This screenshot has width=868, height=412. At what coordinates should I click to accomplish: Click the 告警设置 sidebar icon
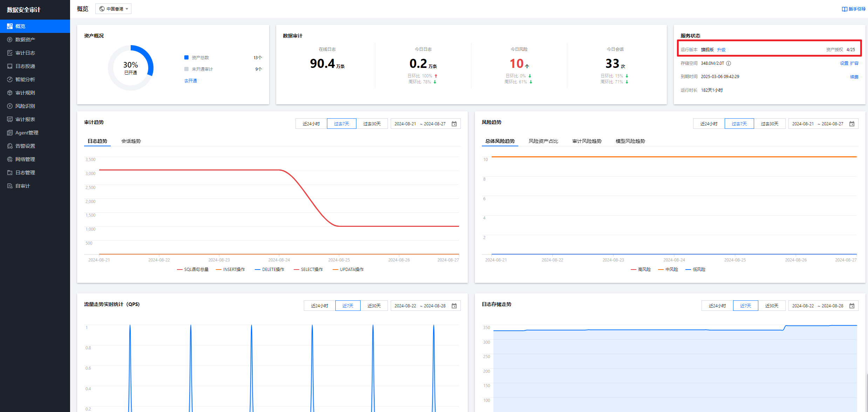10,146
